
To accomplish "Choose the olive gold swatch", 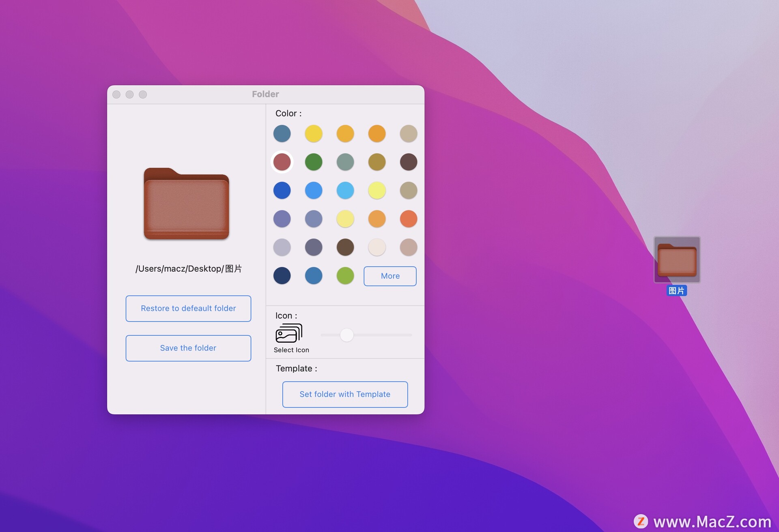I will tap(377, 162).
